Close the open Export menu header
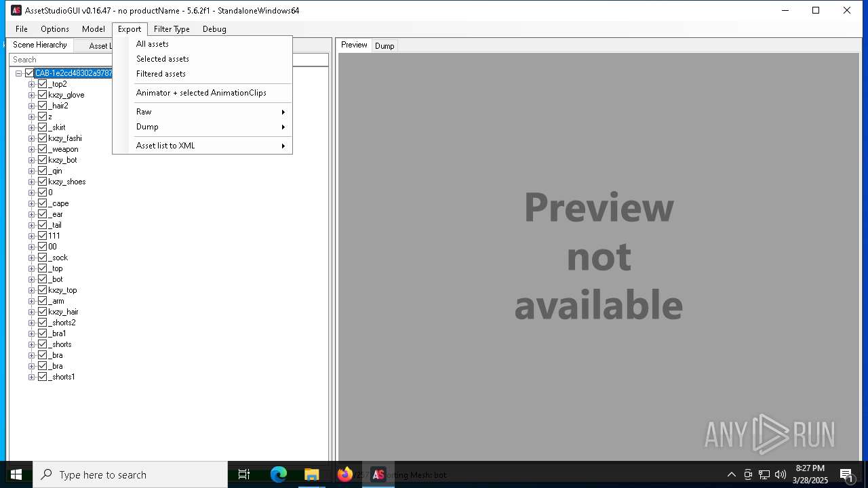This screenshot has height=488, width=868. 130,29
